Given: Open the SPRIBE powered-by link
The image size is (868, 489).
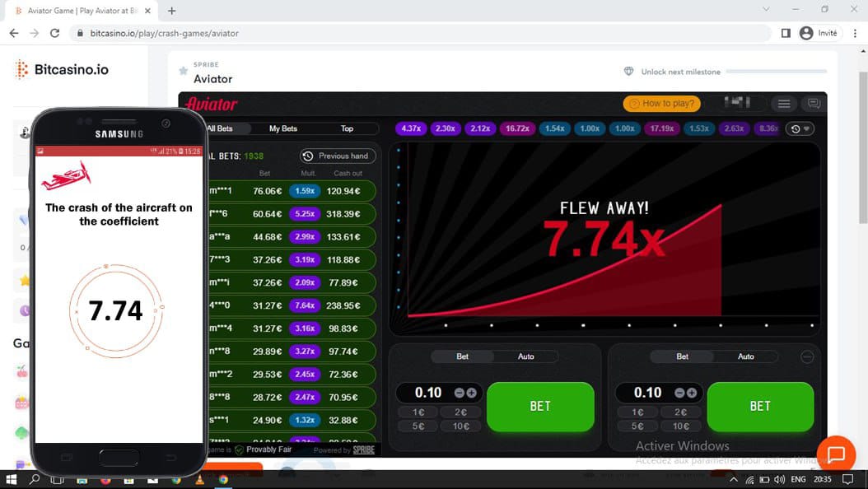Looking at the screenshot, I should 363,449.
